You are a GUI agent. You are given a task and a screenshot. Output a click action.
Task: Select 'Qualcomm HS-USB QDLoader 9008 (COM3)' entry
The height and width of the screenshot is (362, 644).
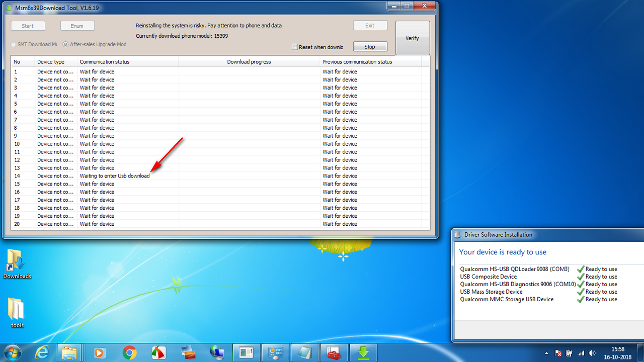pos(515,269)
